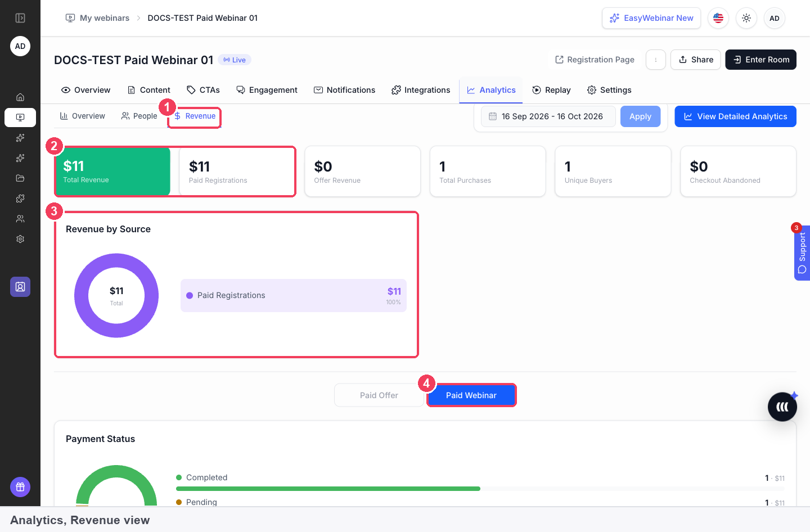This screenshot has width=810, height=532.
Task: Switch to the Content tab
Action: coord(149,90)
